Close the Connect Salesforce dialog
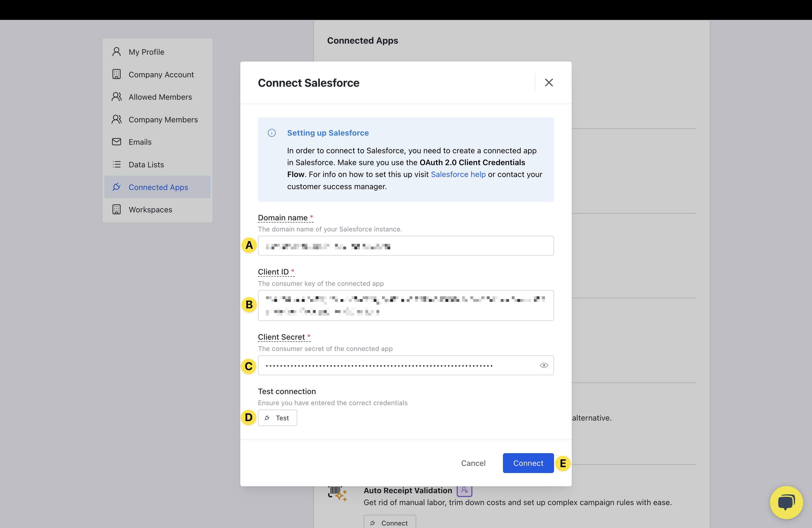 pos(549,83)
